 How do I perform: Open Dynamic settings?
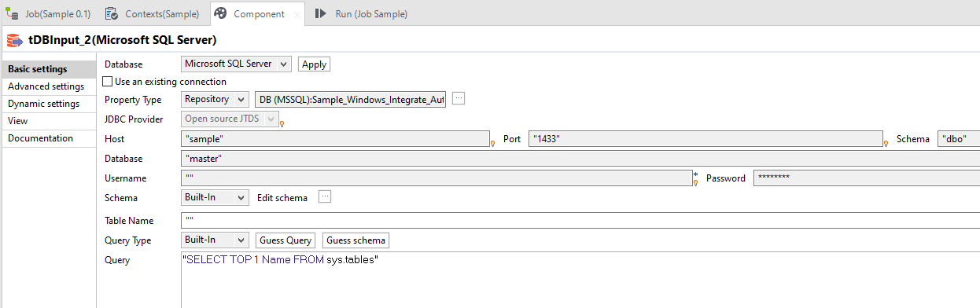click(x=48, y=104)
